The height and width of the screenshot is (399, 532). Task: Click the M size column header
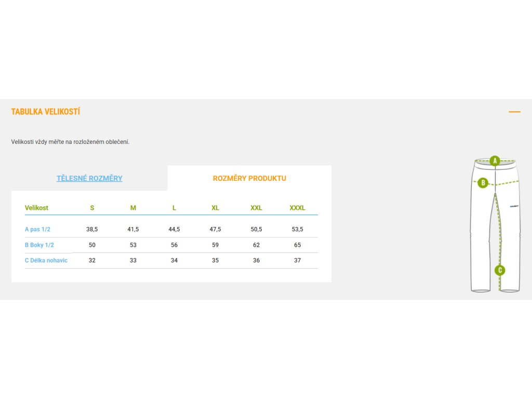(133, 208)
